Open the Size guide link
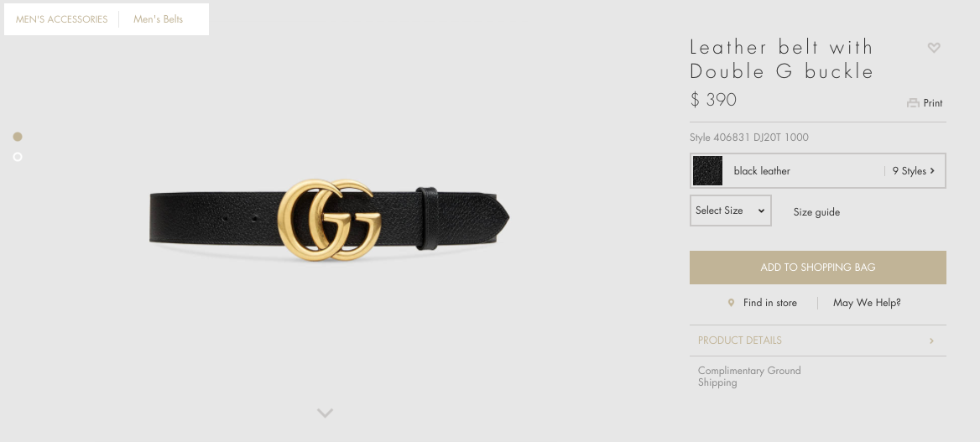Screen dimensions: 980x442 point(816,212)
